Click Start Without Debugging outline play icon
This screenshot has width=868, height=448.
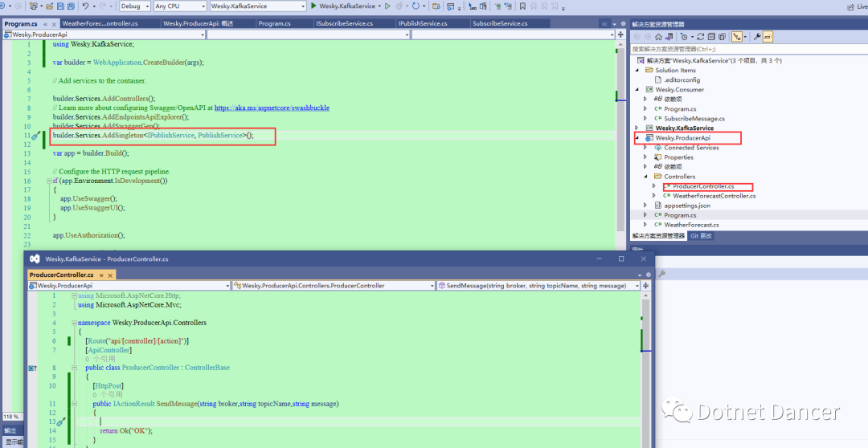pyautogui.click(x=387, y=6)
